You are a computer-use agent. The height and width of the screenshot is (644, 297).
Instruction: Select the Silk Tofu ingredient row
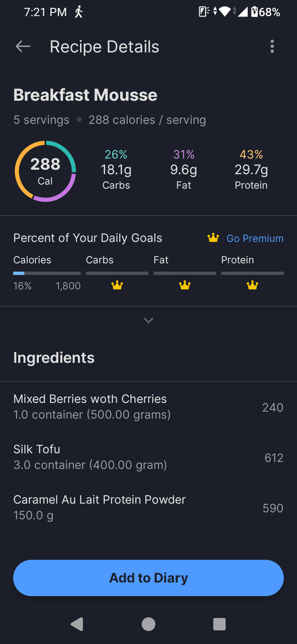(x=148, y=457)
